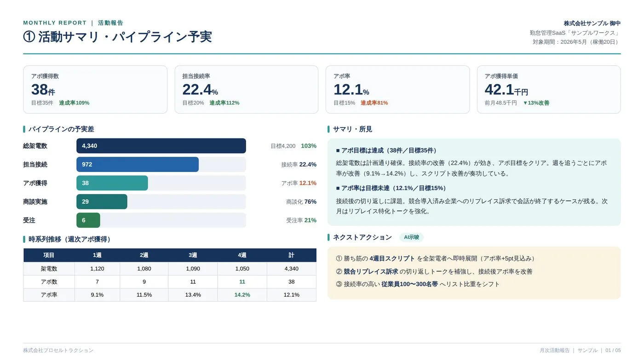Viewport: 644px width, 362px height.
Task: Click the ■ アポ率は目標未達 line
Action: pyautogui.click(x=393, y=188)
